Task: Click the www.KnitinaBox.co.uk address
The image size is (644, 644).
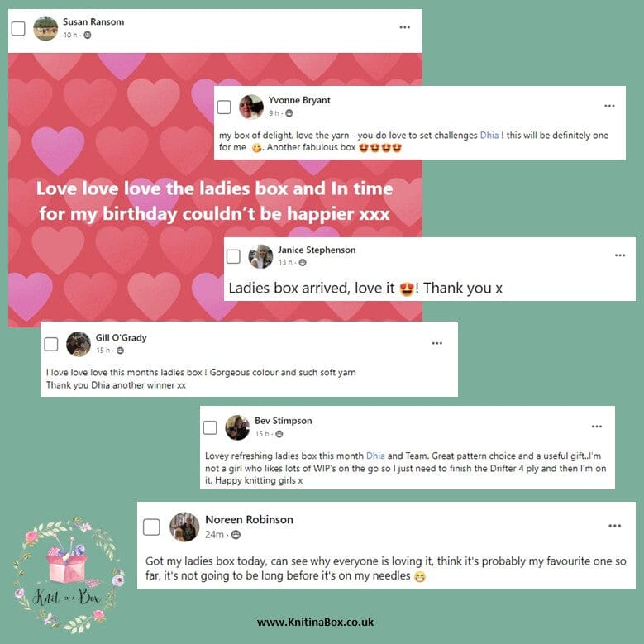Action: 316,622
